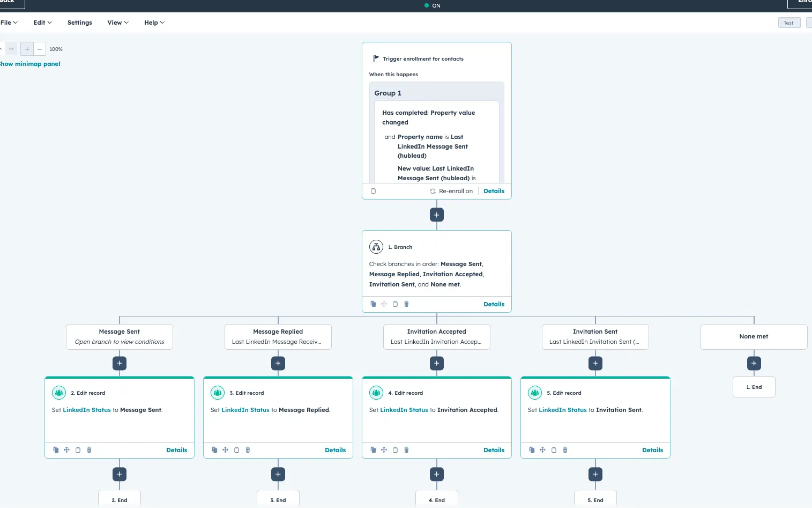
Task: Click 'Trigger enrollment for contacts' title
Action: click(x=423, y=59)
